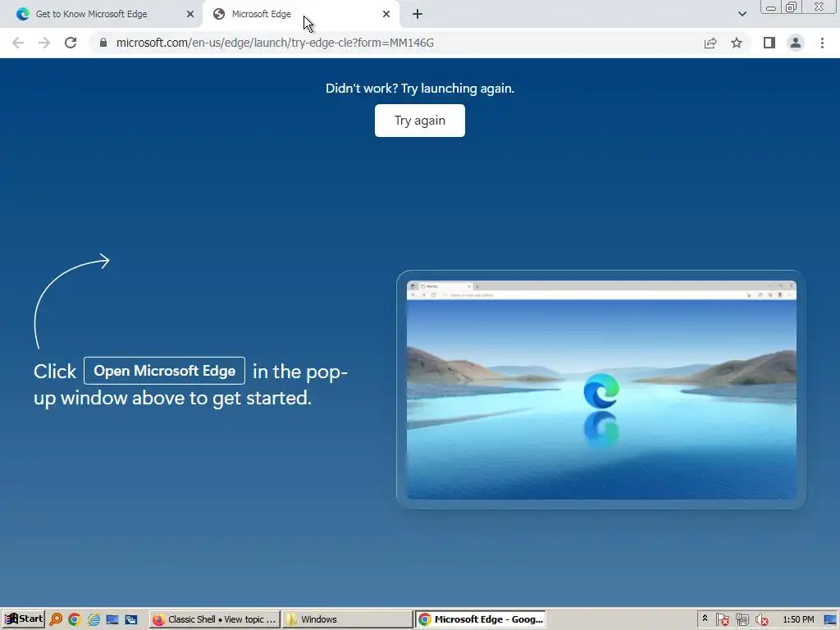Click the 1:50 PM clock
840x630 pixels.
click(798, 619)
